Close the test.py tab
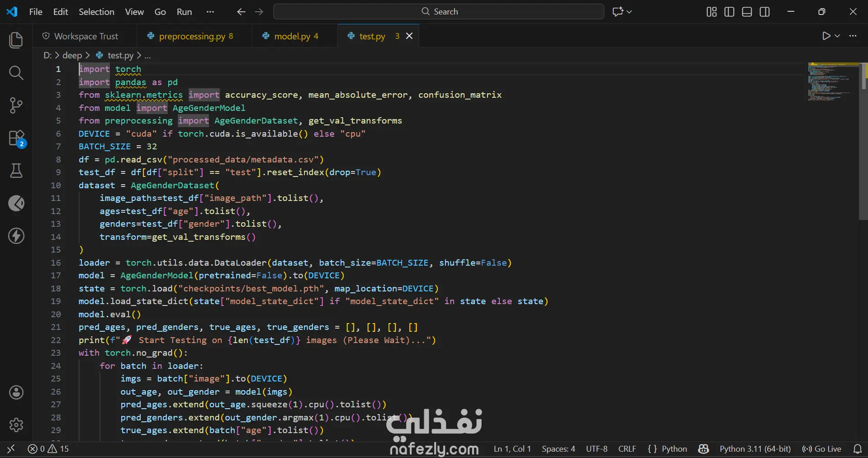The image size is (868, 458). point(409,36)
